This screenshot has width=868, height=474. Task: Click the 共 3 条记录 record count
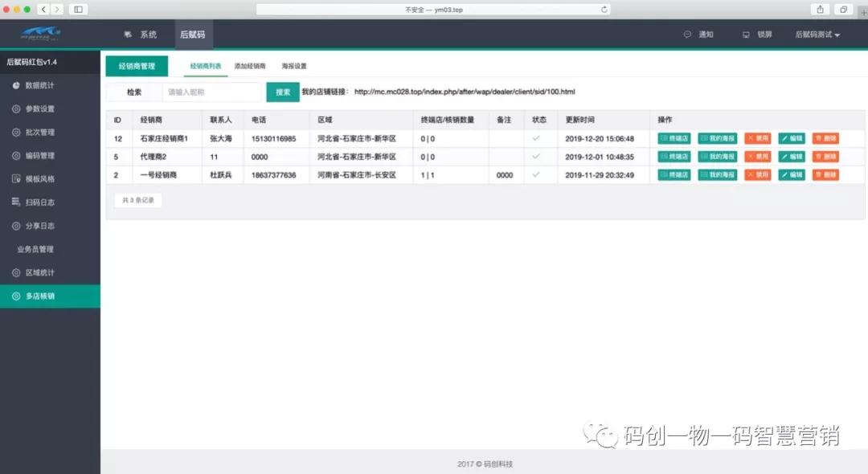click(138, 200)
